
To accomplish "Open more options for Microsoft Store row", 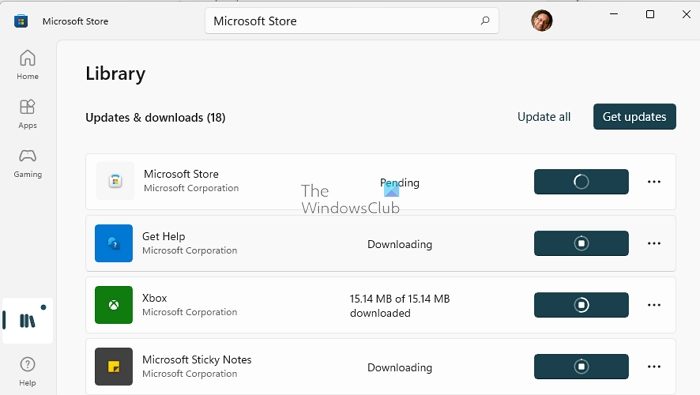I will pyautogui.click(x=654, y=182).
